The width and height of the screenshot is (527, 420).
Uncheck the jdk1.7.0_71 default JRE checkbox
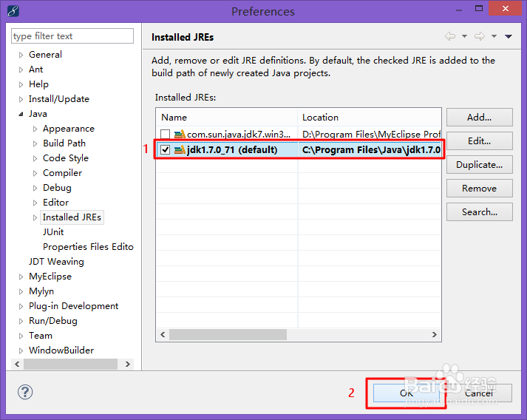coord(165,149)
